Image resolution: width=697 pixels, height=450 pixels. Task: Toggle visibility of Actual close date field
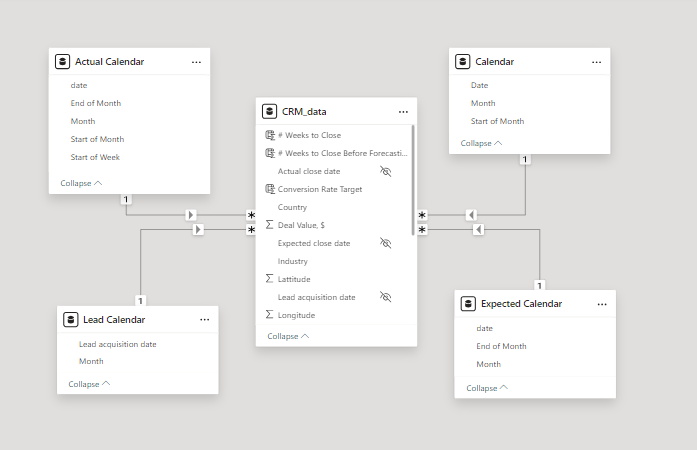click(386, 171)
